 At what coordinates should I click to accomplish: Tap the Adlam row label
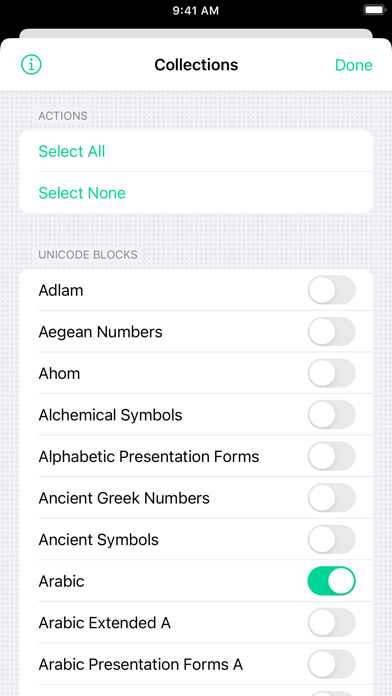tap(61, 290)
